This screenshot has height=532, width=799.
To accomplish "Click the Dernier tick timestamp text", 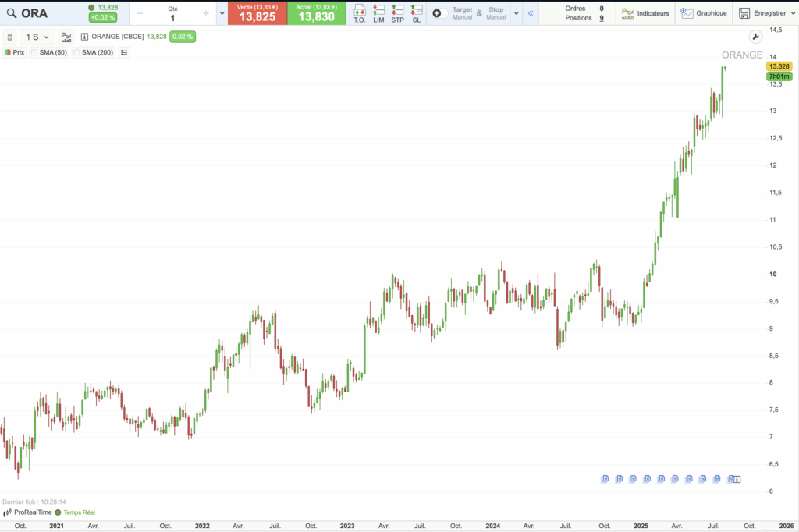I will [x=34, y=502].
